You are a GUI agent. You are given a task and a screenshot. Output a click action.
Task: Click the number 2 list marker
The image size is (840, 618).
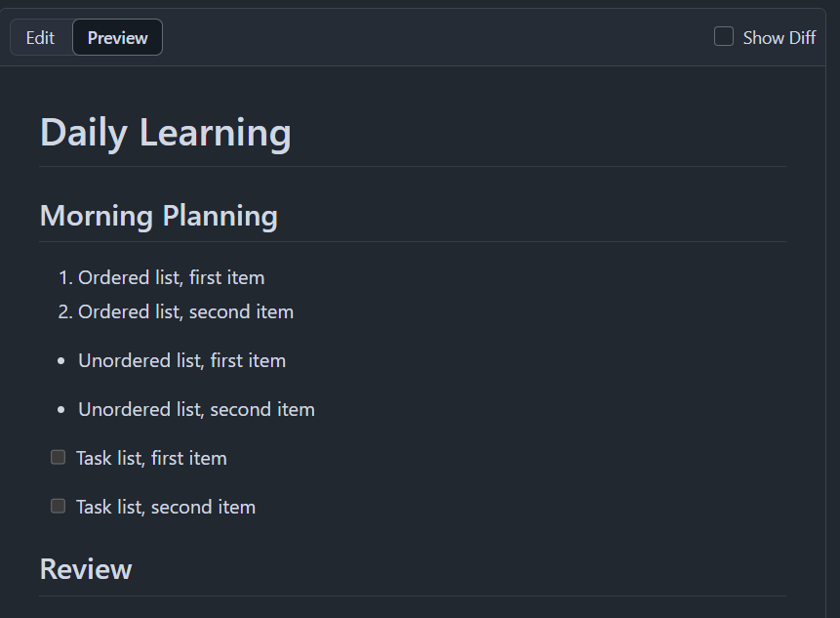(65, 312)
